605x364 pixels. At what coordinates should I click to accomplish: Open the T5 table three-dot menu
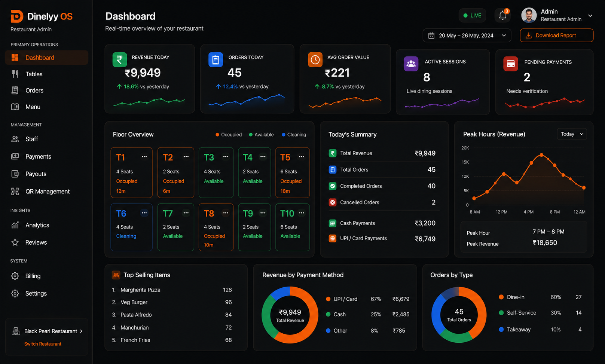click(302, 157)
